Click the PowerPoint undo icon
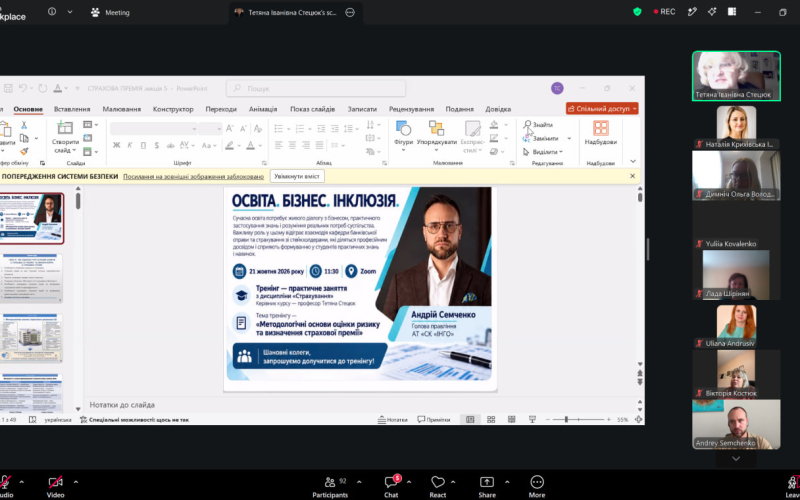 (22, 88)
